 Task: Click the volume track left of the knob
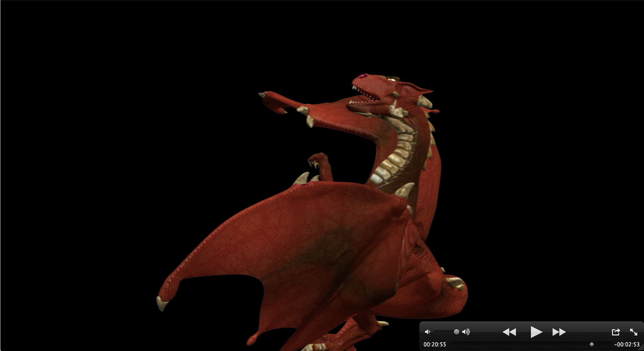click(443, 332)
